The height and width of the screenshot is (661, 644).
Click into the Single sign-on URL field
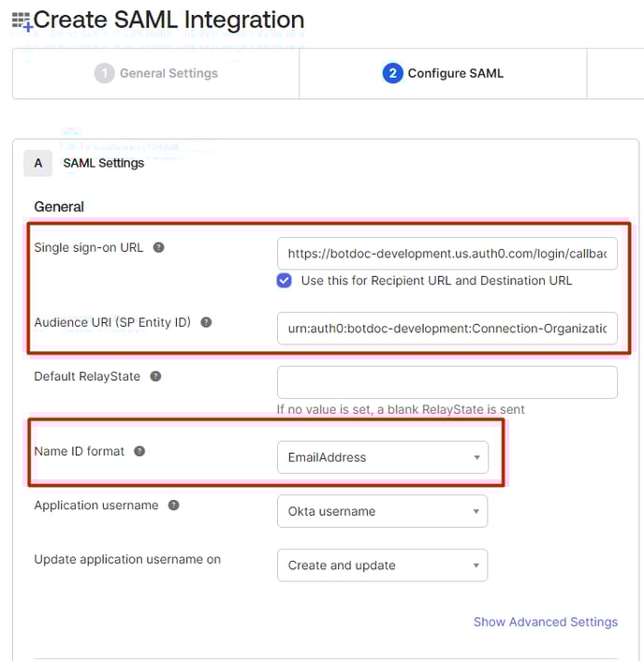pyautogui.click(x=446, y=254)
